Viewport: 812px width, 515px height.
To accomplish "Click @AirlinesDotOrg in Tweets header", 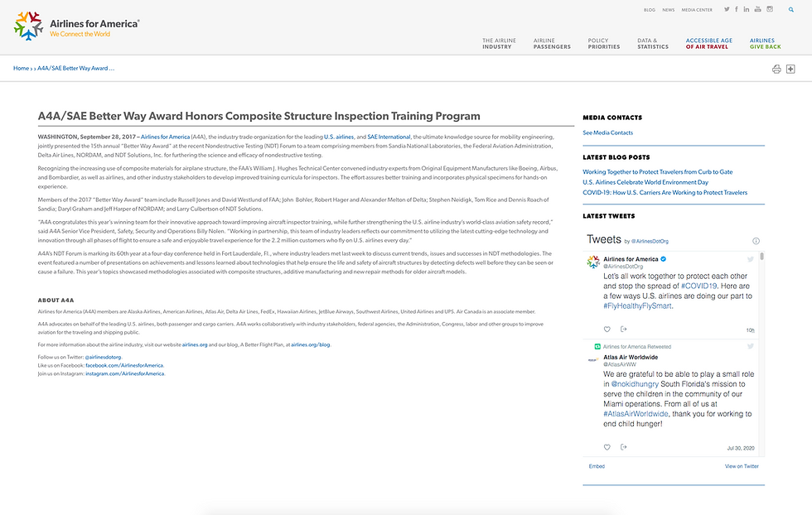I will click(650, 241).
